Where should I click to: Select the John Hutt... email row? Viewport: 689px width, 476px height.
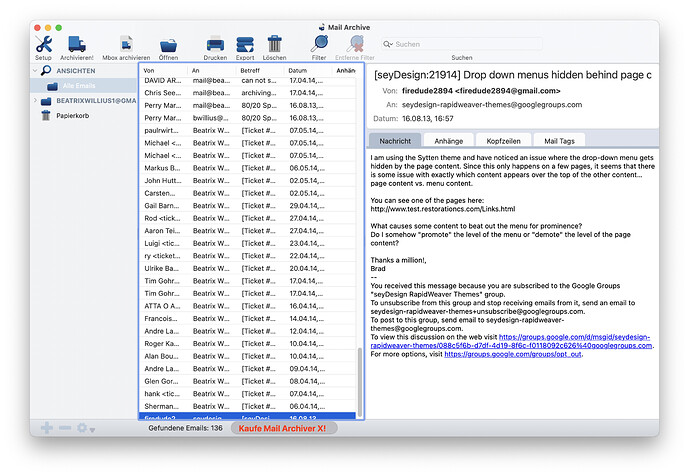(247, 181)
